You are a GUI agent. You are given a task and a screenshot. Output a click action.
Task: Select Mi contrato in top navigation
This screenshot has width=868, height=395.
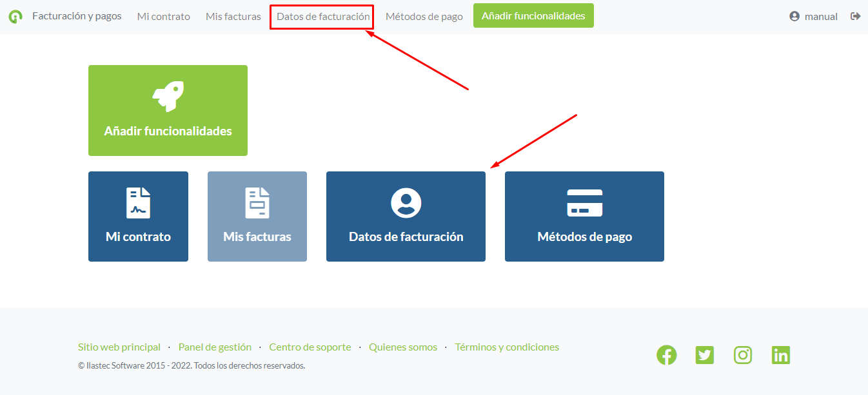[163, 17]
